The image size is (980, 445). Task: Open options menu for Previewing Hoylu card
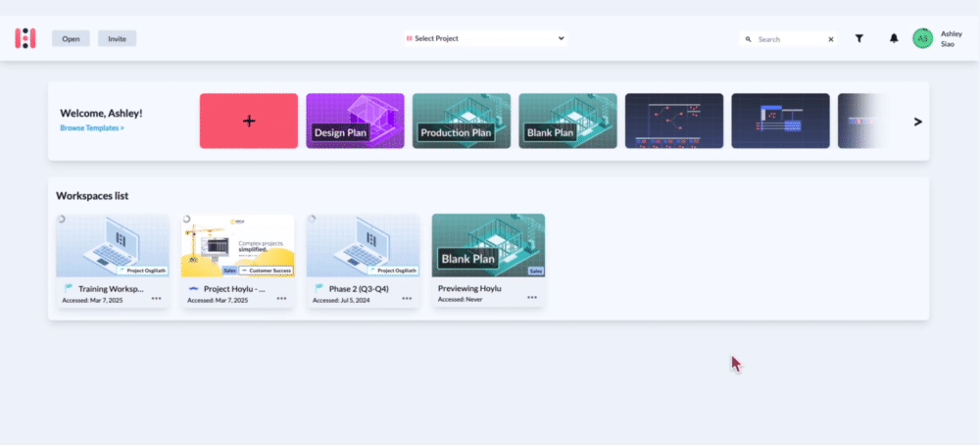tap(532, 297)
